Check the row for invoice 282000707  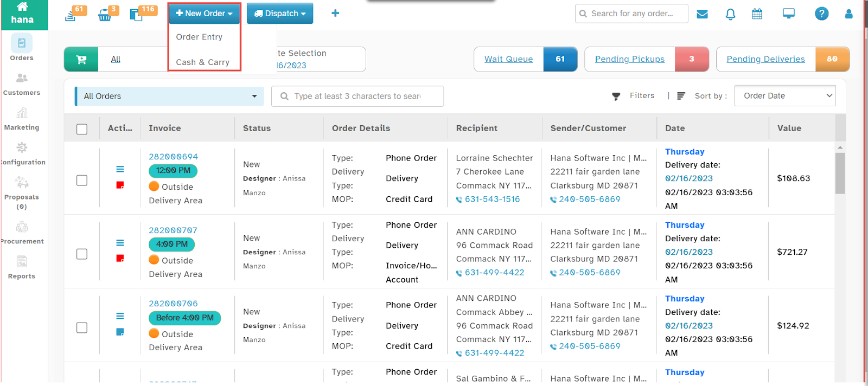(x=82, y=254)
